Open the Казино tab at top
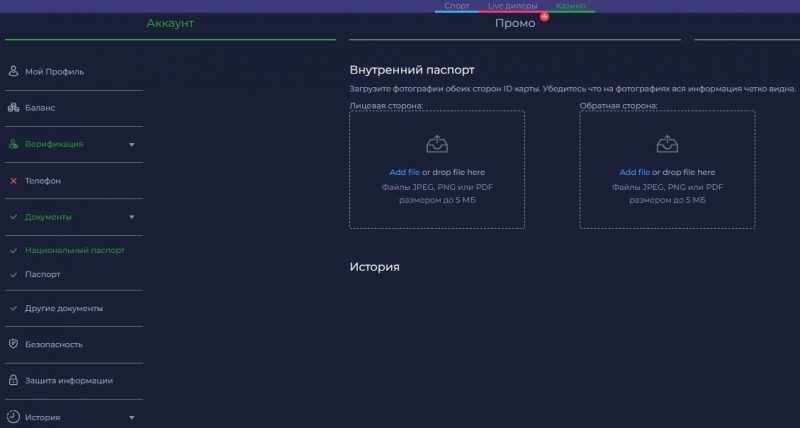 571,6
